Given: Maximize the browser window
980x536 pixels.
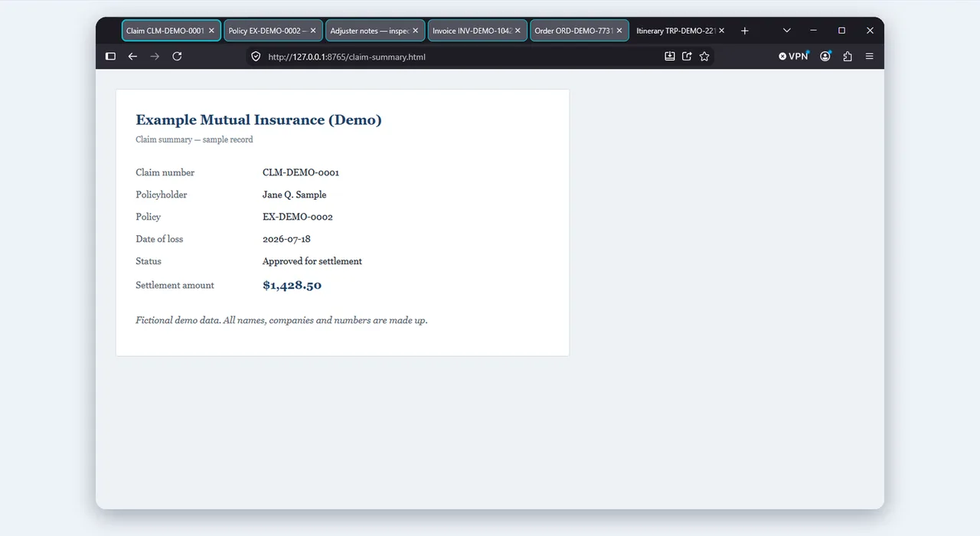Looking at the screenshot, I should pyautogui.click(x=841, y=31).
